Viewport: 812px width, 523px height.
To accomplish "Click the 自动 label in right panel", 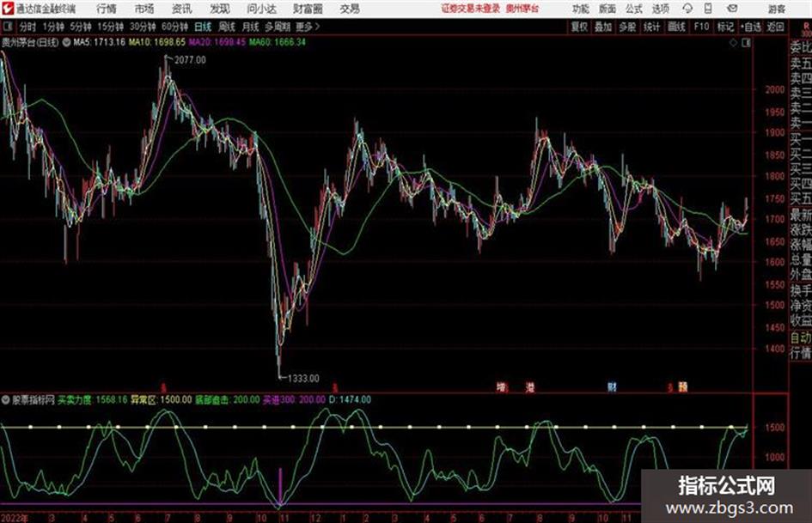I will (x=801, y=338).
